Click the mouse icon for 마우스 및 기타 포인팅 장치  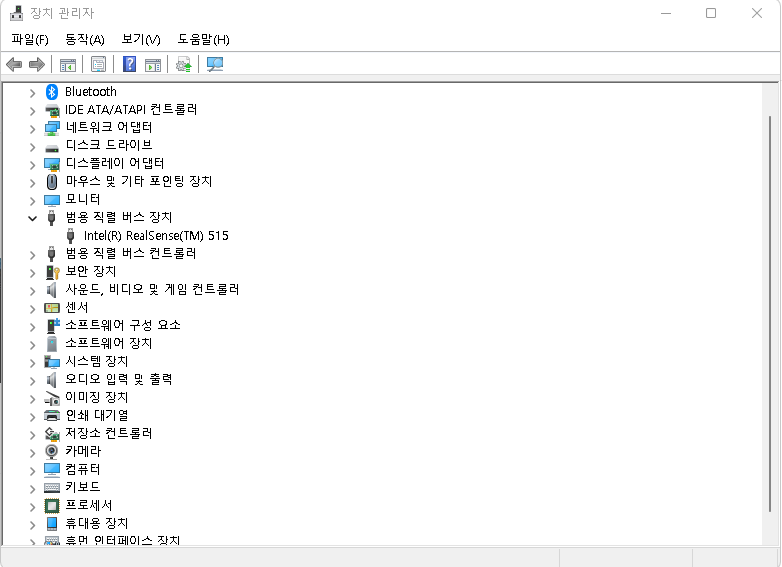pos(52,182)
